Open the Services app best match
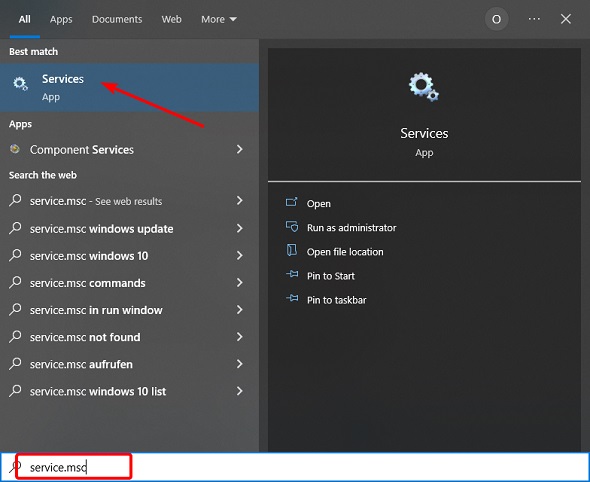Viewport: 590px width, 482px height. pyautogui.click(x=129, y=88)
